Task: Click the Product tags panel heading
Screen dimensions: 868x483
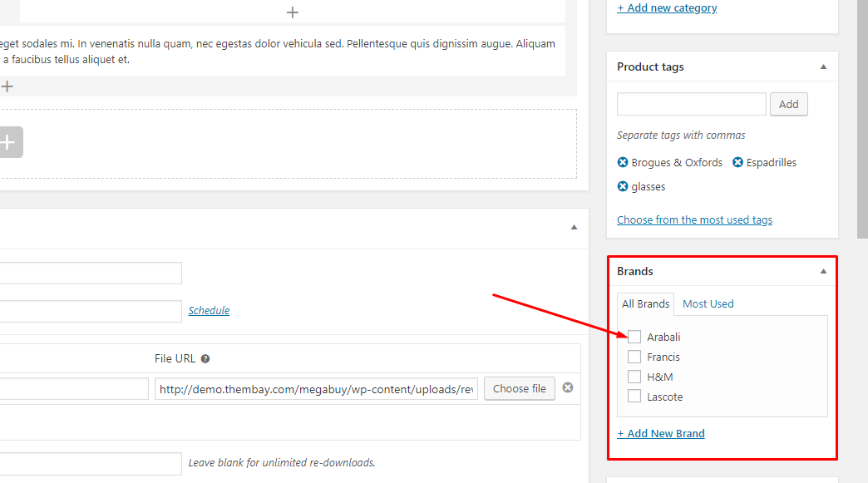Action: click(650, 67)
